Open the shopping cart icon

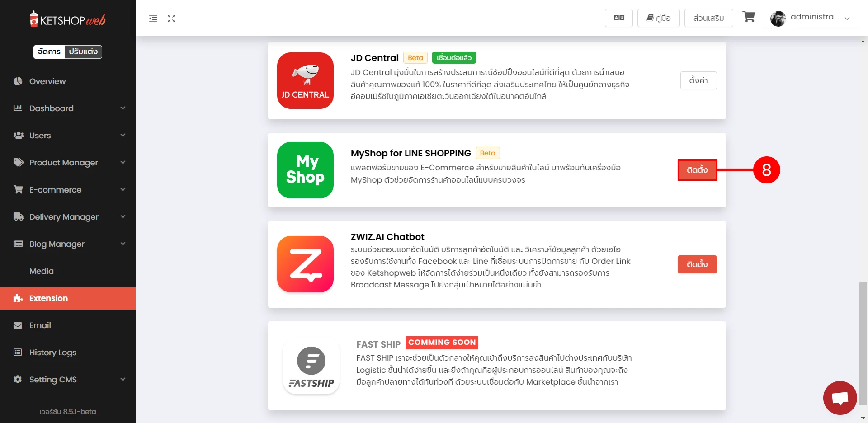[749, 17]
